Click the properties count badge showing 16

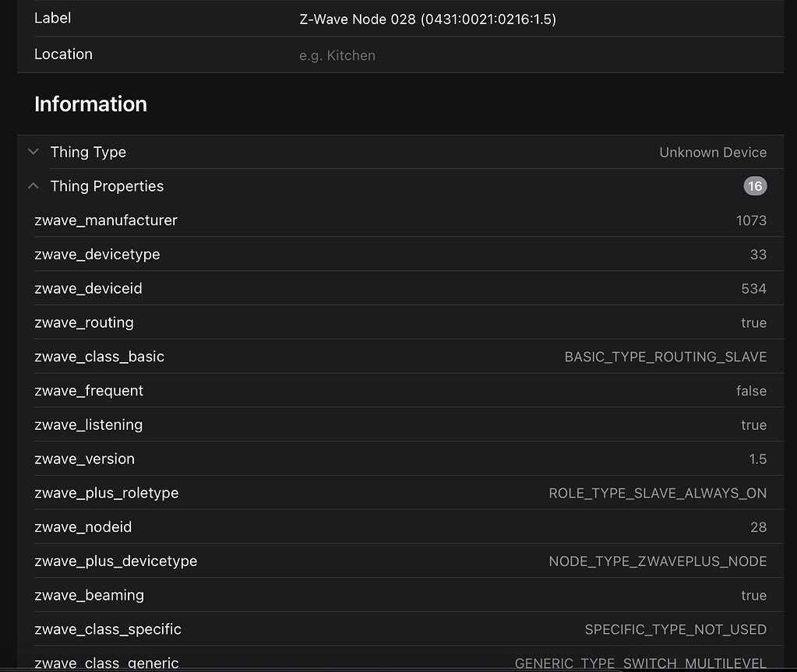753,185
